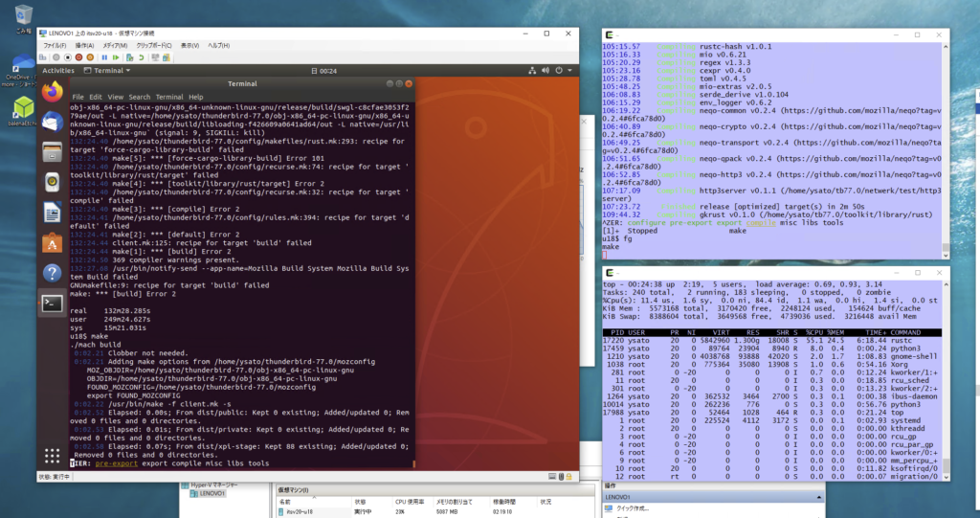The height and width of the screenshot is (518, 980).
Task: Click Activities in the GNOME top bar
Action: coord(58,70)
